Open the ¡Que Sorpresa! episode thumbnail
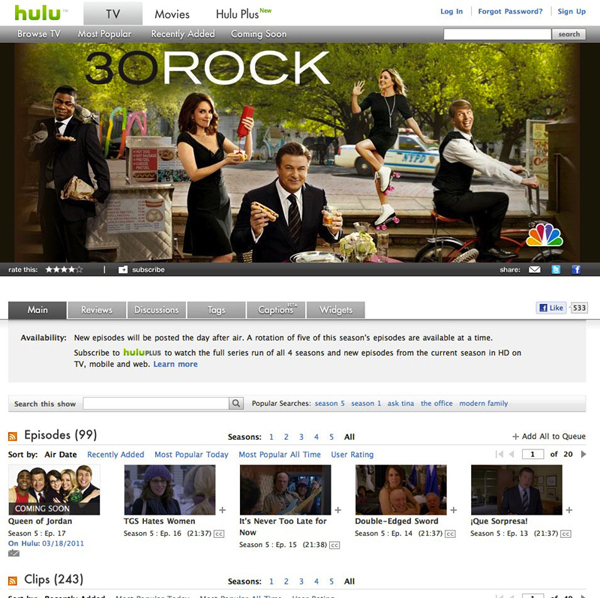 517,490
